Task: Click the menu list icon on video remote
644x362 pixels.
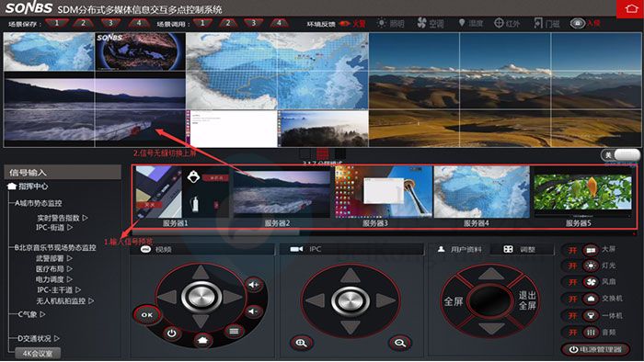Action: [234, 332]
